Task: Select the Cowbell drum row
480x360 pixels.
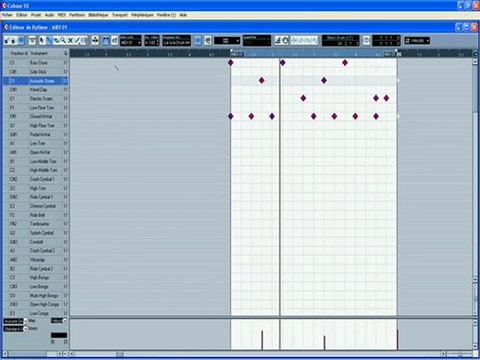Action: click(36, 242)
